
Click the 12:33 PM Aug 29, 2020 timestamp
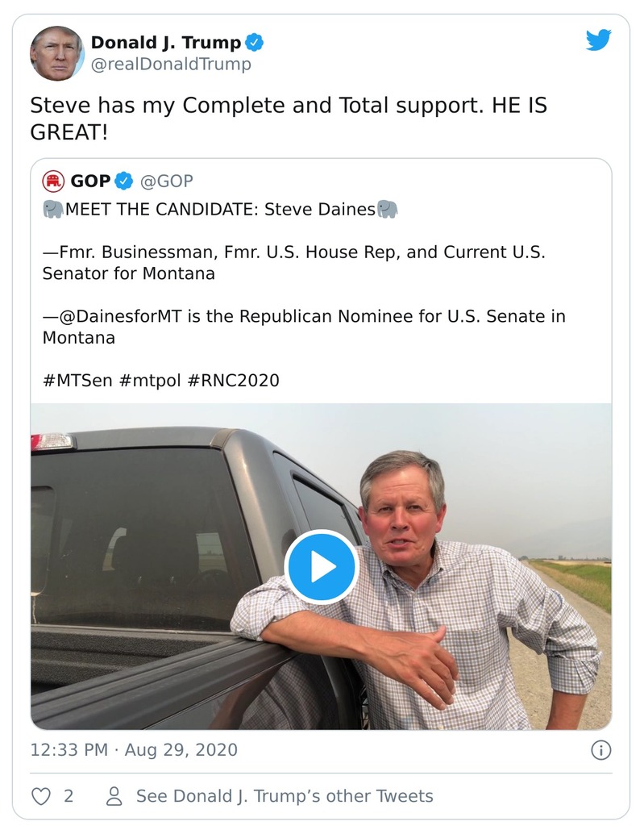click(x=134, y=750)
